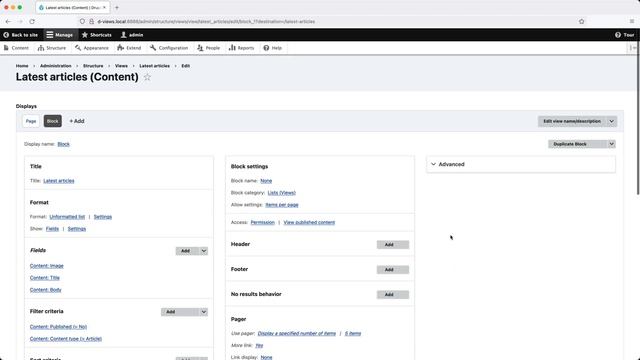Reload the page with the refresh icon

tap(32, 22)
